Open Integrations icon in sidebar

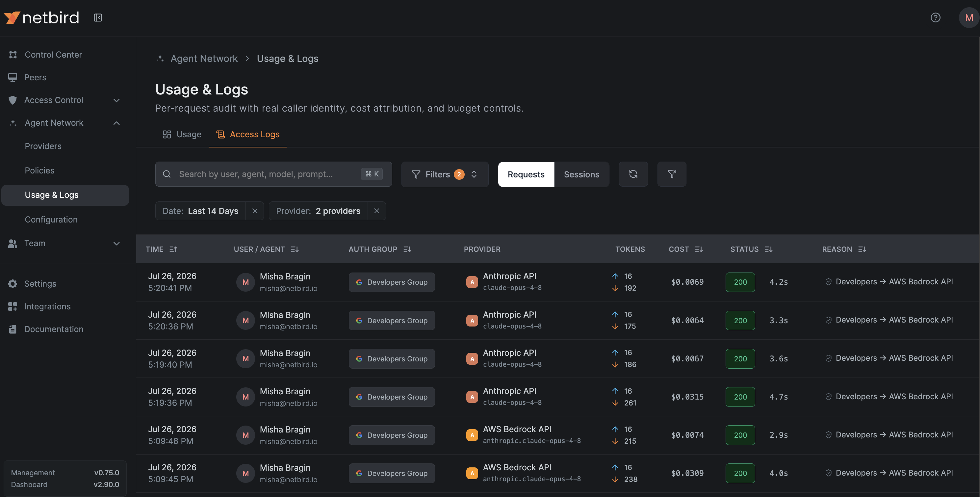tap(13, 306)
